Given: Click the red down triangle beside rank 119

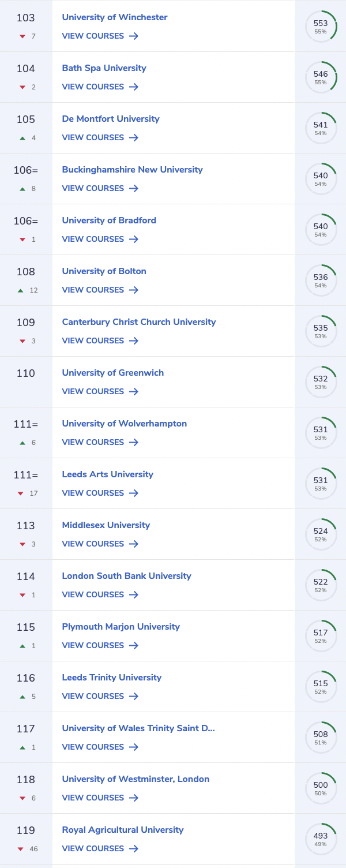Looking at the screenshot, I should click(21, 849).
